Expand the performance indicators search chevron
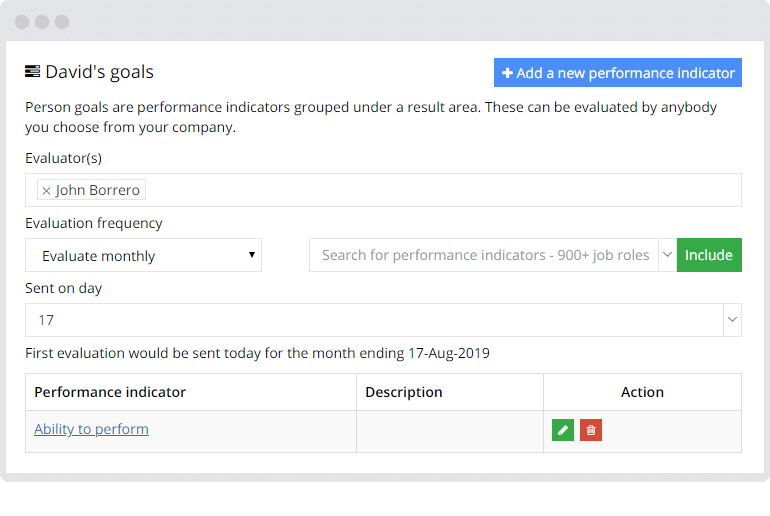The width and height of the screenshot is (770, 516). 667,255
